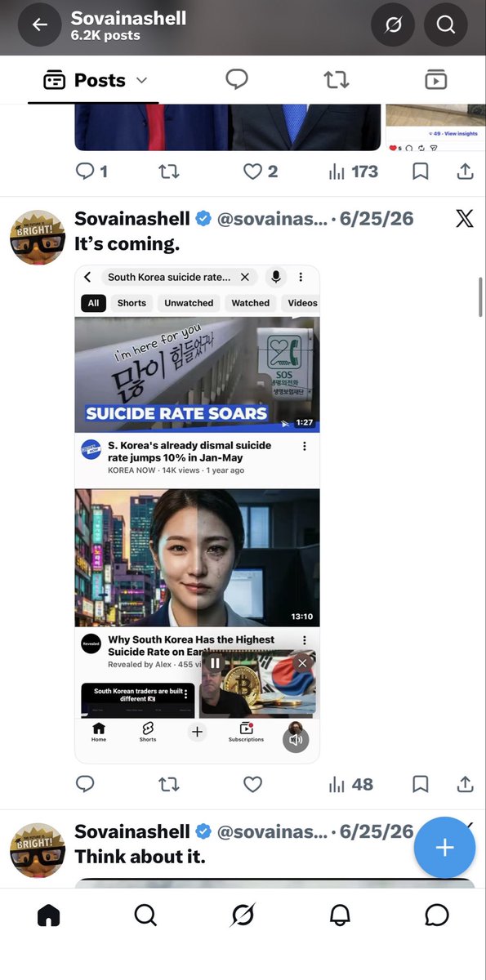Tap microphone icon in embedded YouTube search
Screen dimensions: 486x980
tap(276, 277)
